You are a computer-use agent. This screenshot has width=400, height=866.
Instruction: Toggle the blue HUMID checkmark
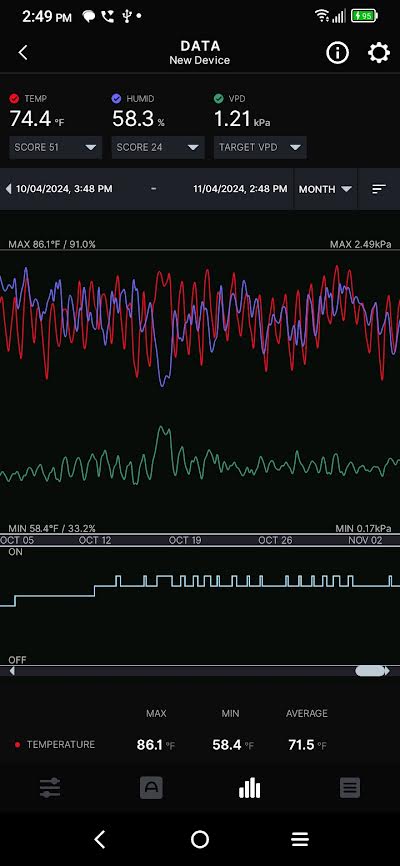(116, 98)
